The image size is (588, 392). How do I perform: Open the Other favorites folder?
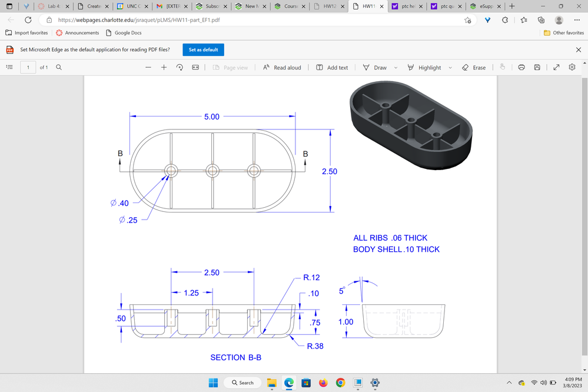564,32
